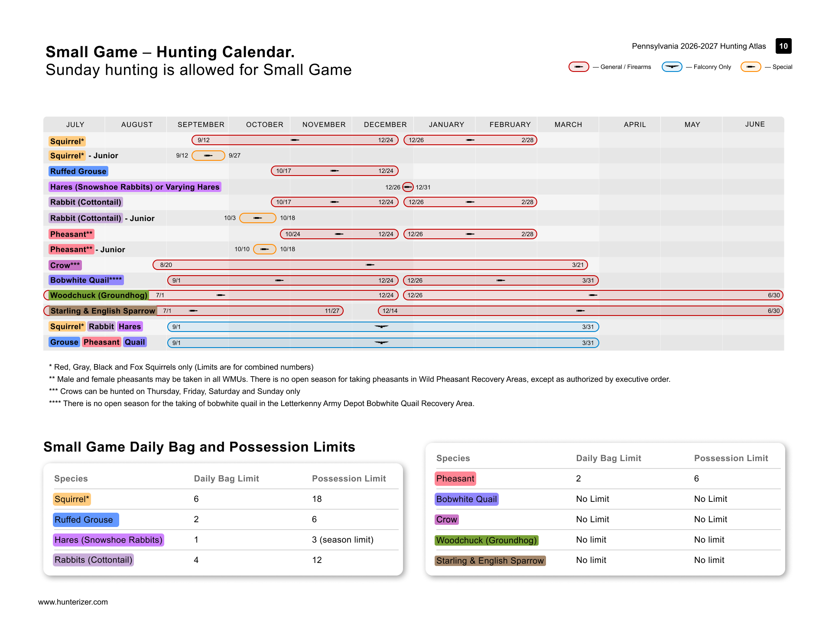832x644 pixels.
Task: Click the Rabbit Junior orange season icon
Action: coord(257,218)
